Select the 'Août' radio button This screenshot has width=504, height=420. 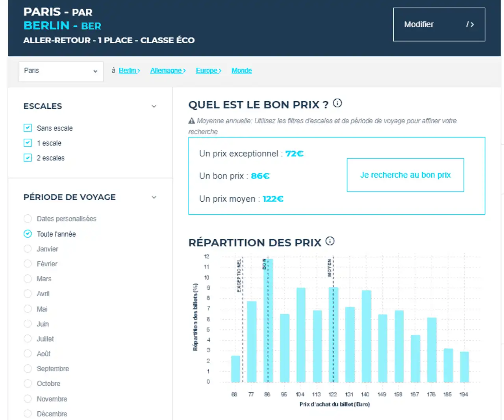point(28,354)
